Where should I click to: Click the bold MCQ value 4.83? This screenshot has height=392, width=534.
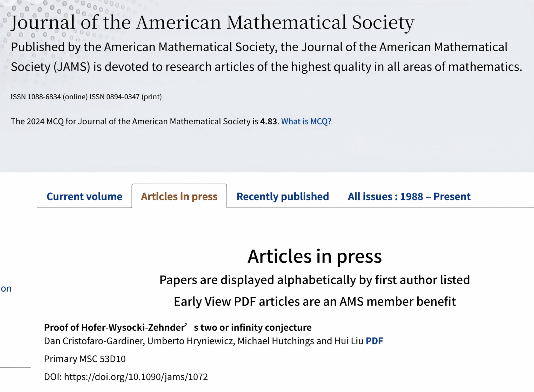[x=269, y=121]
